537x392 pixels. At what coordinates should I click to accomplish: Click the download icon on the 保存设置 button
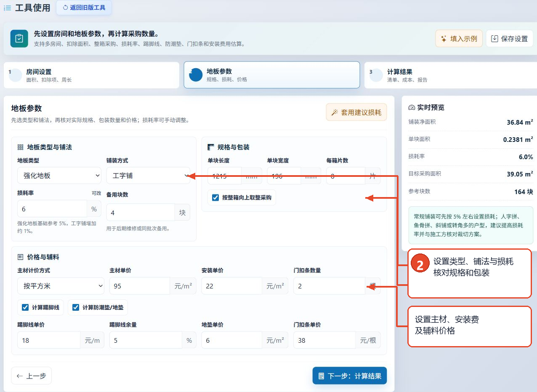tap(494, 38)
